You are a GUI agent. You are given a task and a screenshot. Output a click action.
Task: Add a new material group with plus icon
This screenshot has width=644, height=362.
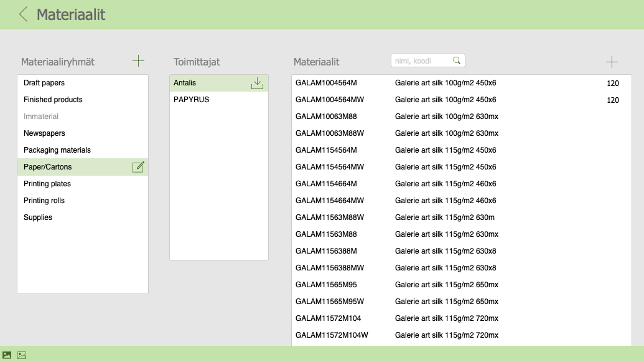coord(138,60)
